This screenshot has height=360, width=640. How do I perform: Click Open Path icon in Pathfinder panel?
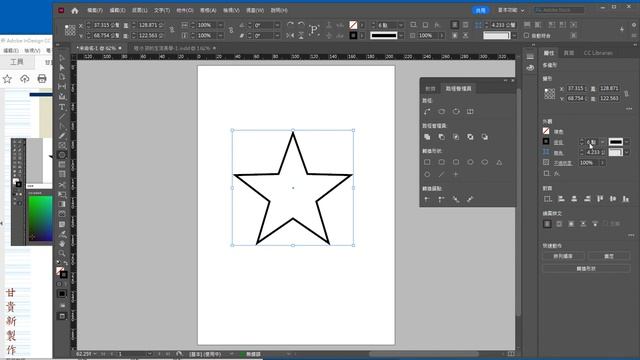click(442, 111)
